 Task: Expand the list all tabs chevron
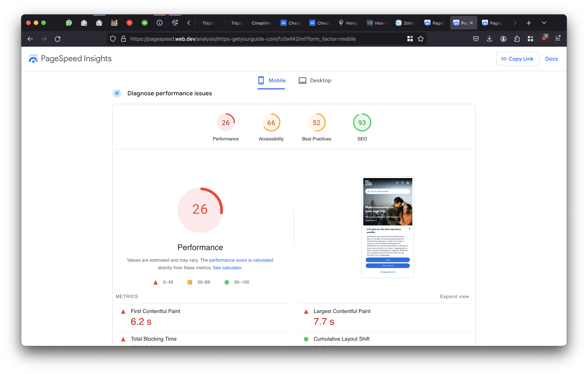(x=544, y=23)
